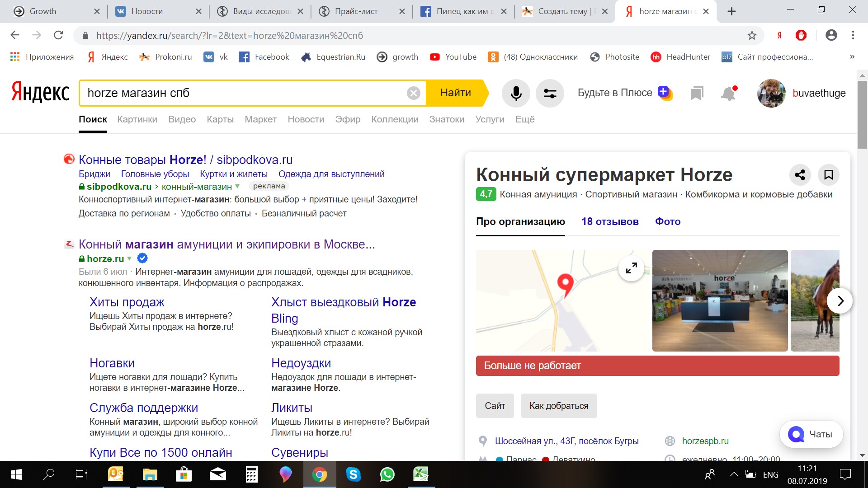The width and height of the screenshot is (868, 488).
Task: Switch to the Маркет search tab
Action: click(x=260, y=119)
